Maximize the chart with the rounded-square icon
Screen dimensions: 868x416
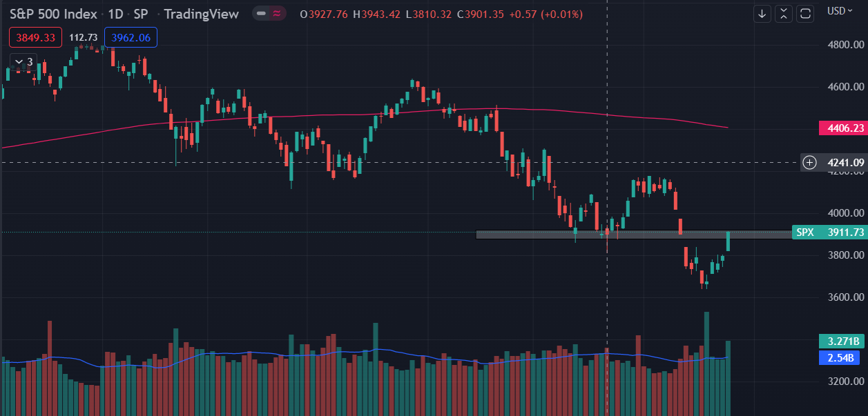coord(805,14)
